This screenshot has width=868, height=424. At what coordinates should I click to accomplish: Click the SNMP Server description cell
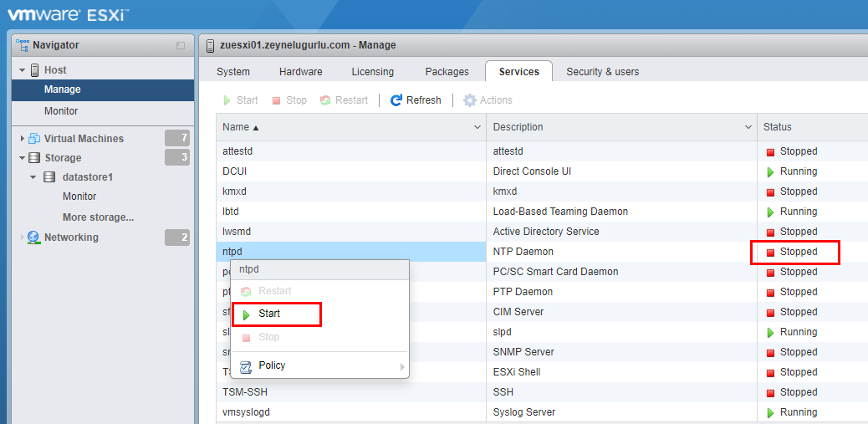tap(621, 352)
